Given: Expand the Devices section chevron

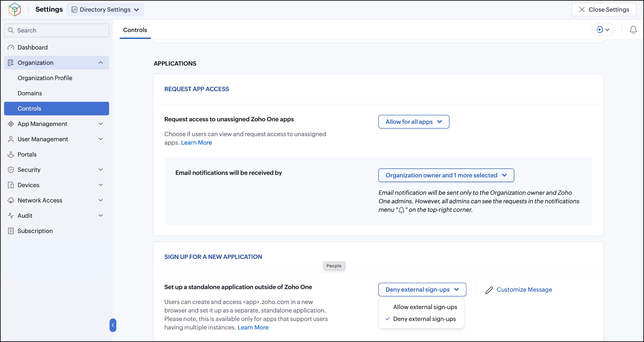Looking at the screenshot, I should [x=100, y=185].
